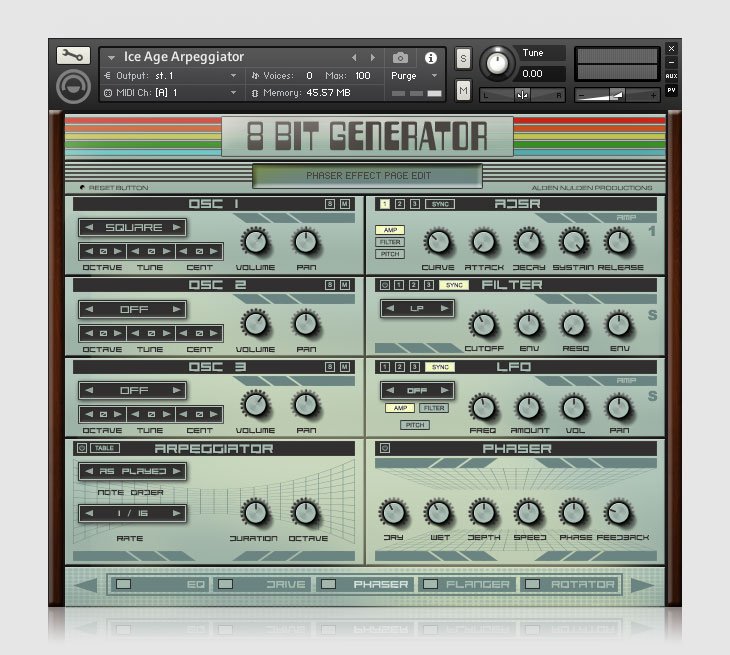Image resolution: width=730 pixels, height=655 pixels.
Task: Increase OSC 1 cent value
Action: tap(213, 251)
